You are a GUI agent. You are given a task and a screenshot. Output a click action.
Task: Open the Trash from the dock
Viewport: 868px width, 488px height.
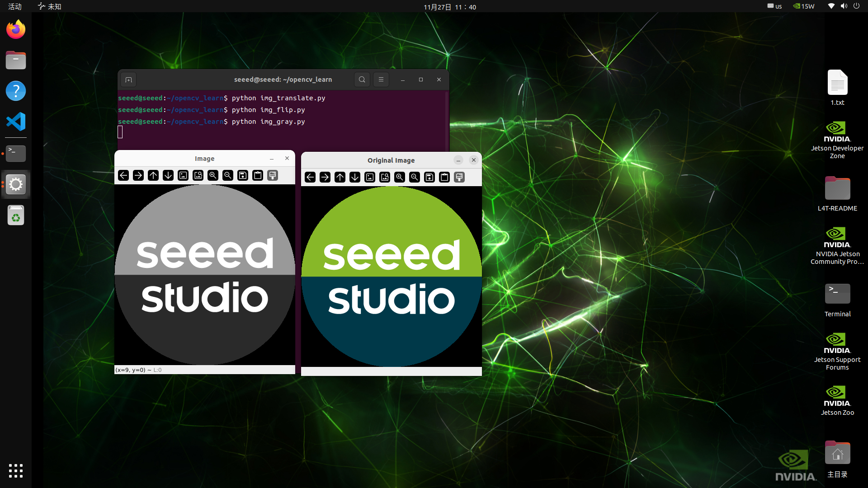pyautogui.click(x=16, y=215)
